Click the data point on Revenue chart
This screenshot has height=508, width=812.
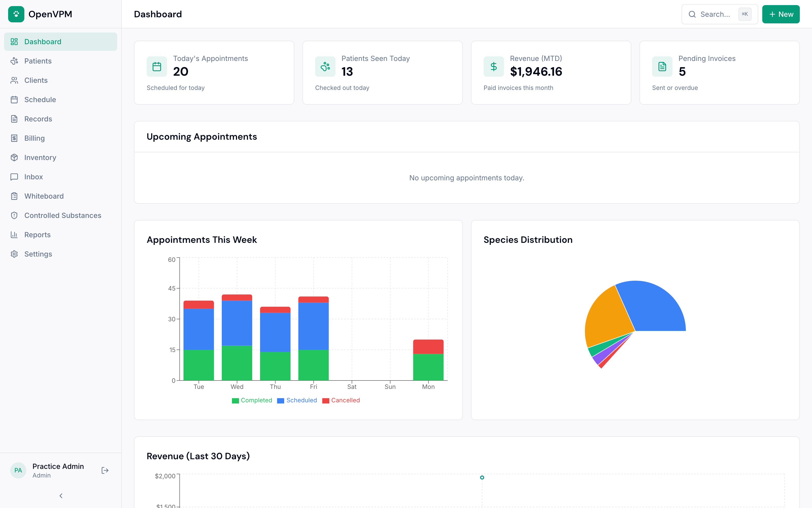tap(482, 478)
